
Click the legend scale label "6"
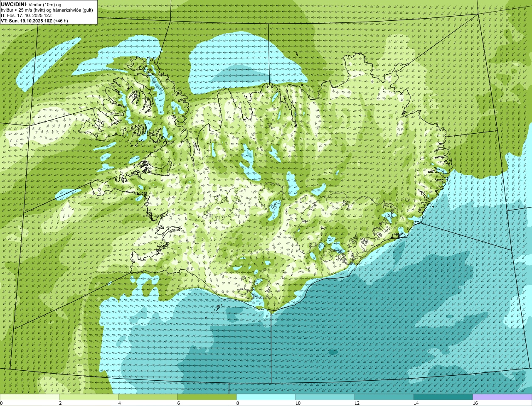[179, 403]
